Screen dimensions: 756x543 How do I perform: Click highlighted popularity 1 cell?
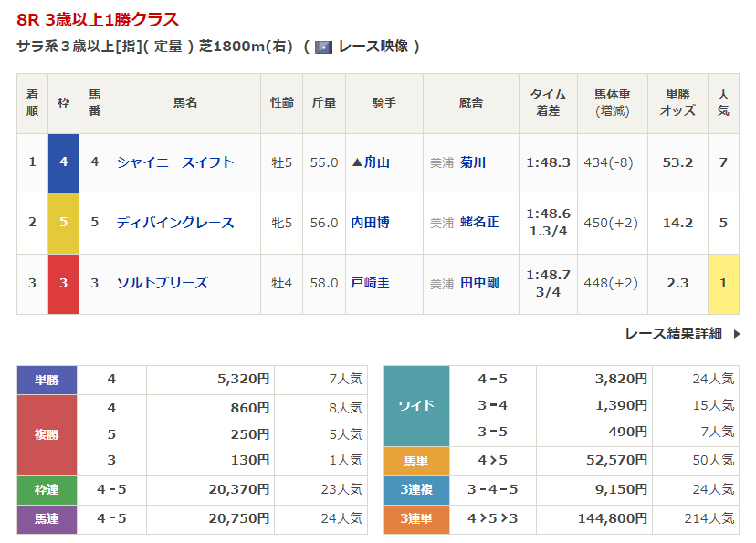723,284
